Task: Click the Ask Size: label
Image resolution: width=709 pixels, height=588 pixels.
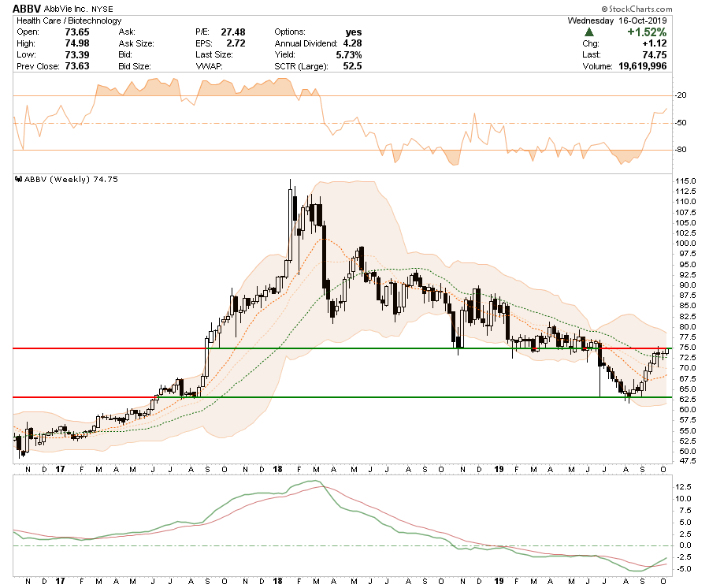Action: tap(136, 43)
